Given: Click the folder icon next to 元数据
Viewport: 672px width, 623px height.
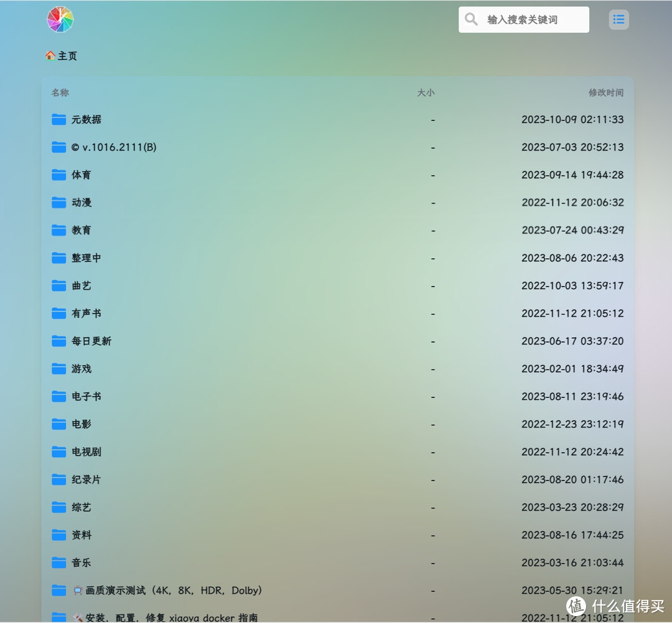Looking at the screenshot, I should pyautogui.click(x=58, y=119).
